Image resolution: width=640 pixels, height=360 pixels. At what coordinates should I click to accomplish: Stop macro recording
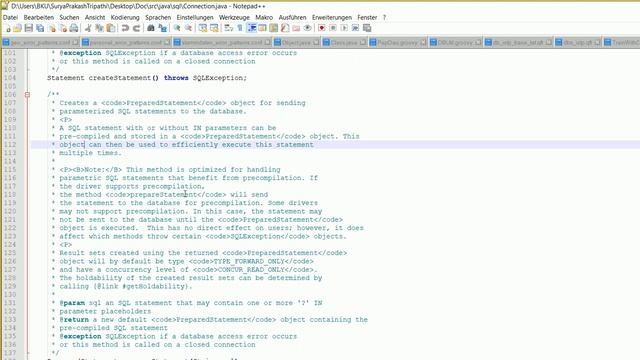pos(333,28)
